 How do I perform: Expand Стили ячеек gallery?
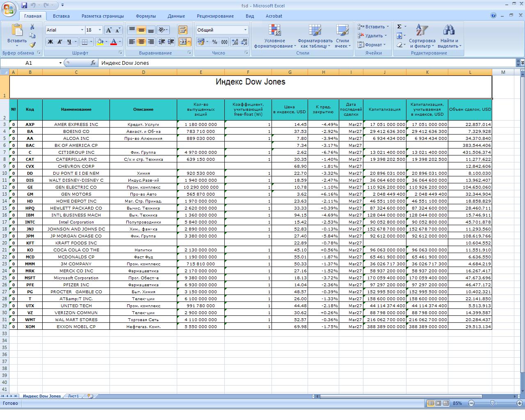[342, 36]
